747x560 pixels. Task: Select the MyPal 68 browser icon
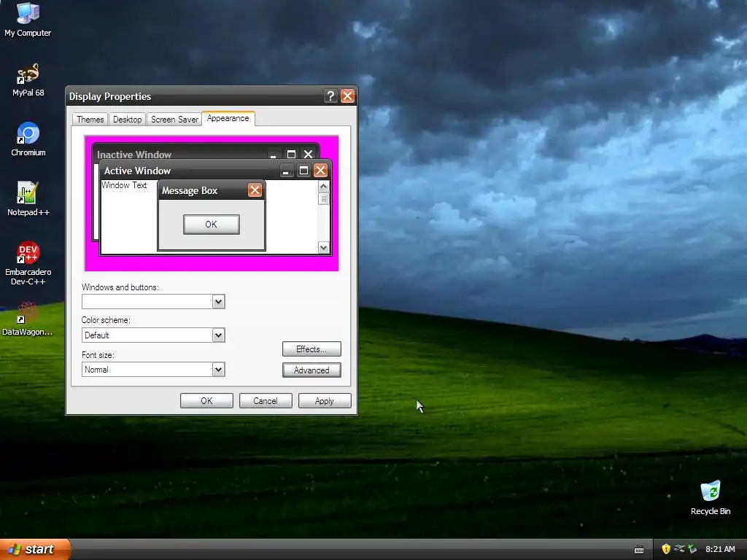28,79
